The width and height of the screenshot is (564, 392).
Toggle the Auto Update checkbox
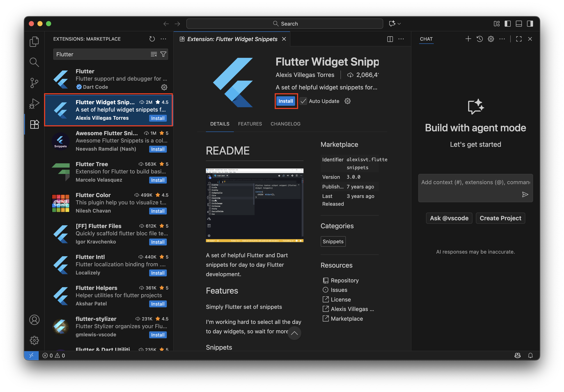[x=303, y=101]
